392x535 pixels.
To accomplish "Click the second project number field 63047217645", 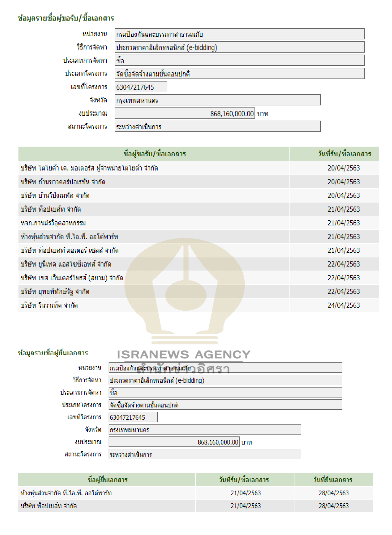I will [133, 417].
